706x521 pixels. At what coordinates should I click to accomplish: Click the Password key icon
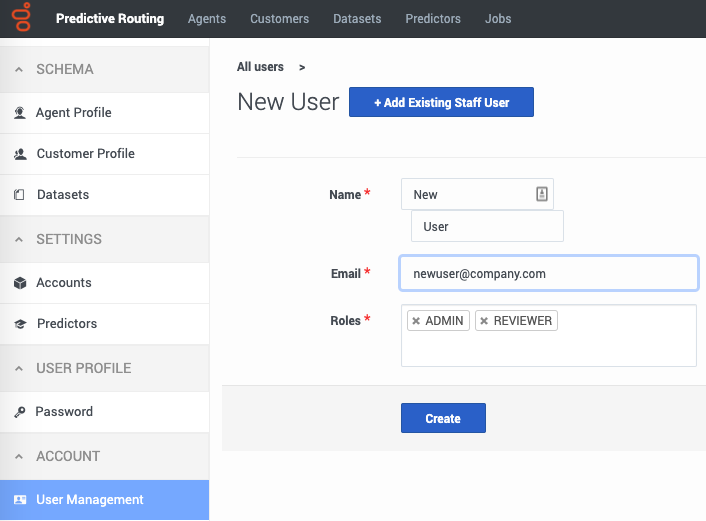(x=19, y=412)
